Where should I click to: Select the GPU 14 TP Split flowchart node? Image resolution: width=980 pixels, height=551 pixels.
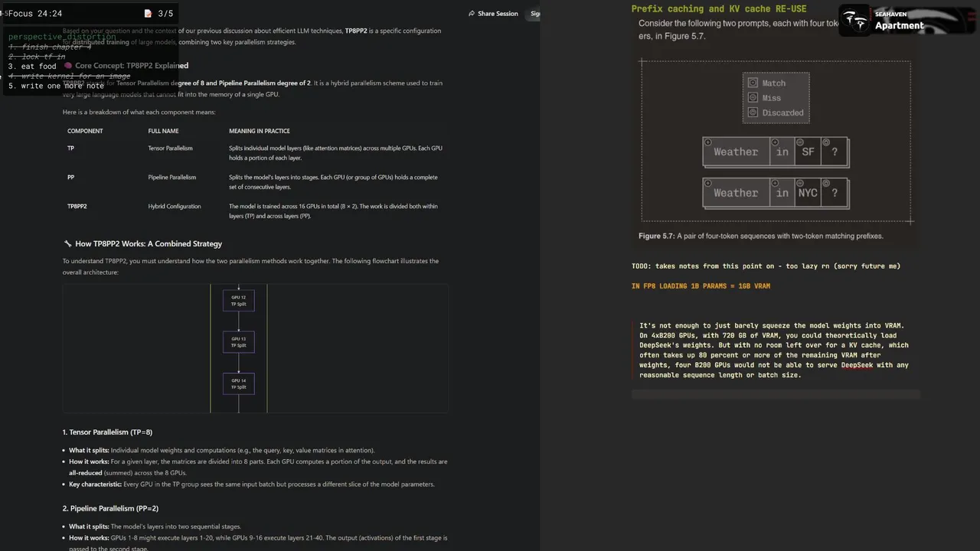pyautogui.click(x=239, y=383)
